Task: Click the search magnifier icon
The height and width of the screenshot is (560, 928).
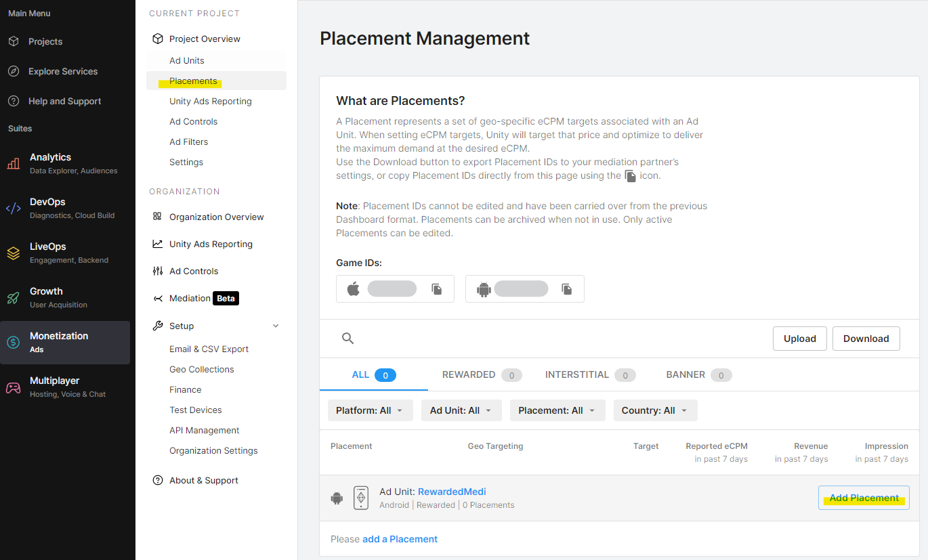Action: 348,339
